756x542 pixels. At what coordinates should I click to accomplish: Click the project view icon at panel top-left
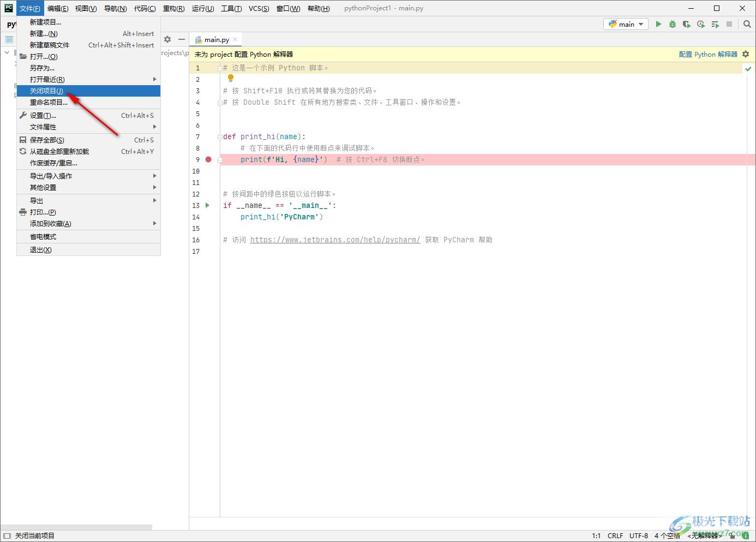[x=9, y=39]
